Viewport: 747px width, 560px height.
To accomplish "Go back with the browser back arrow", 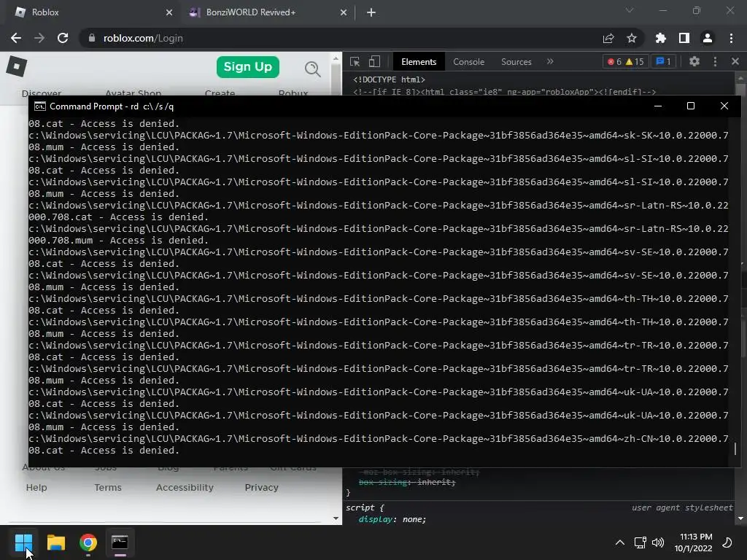I will 16,38.
